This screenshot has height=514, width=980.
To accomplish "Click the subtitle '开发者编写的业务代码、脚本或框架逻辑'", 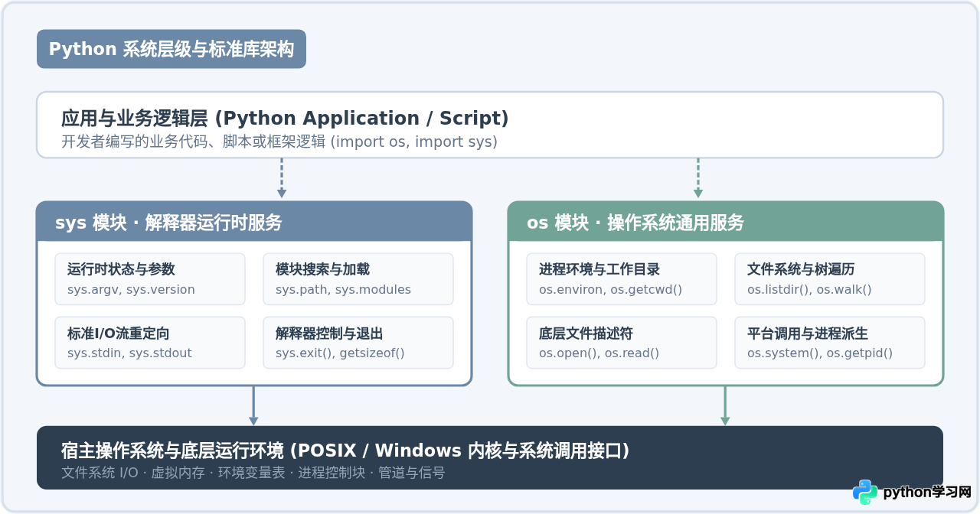I will click(x=194, y=142).
